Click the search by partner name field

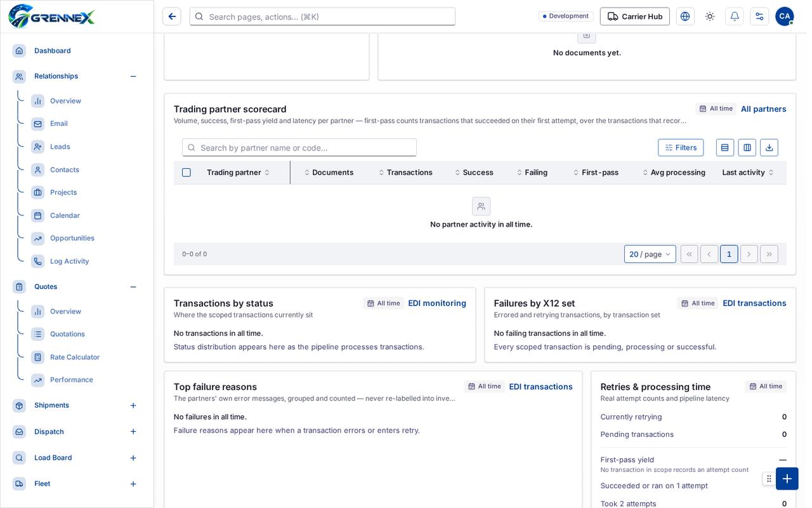tap(299, 147)
